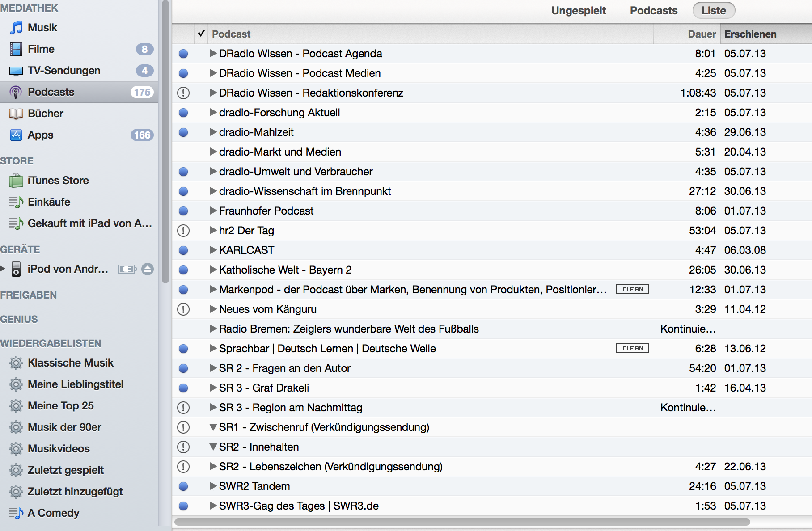Click the warning icon beside SR 3 - Region am Nachmittag
Image resolution: width=812 pixels, height=531 pixels.
183,408
